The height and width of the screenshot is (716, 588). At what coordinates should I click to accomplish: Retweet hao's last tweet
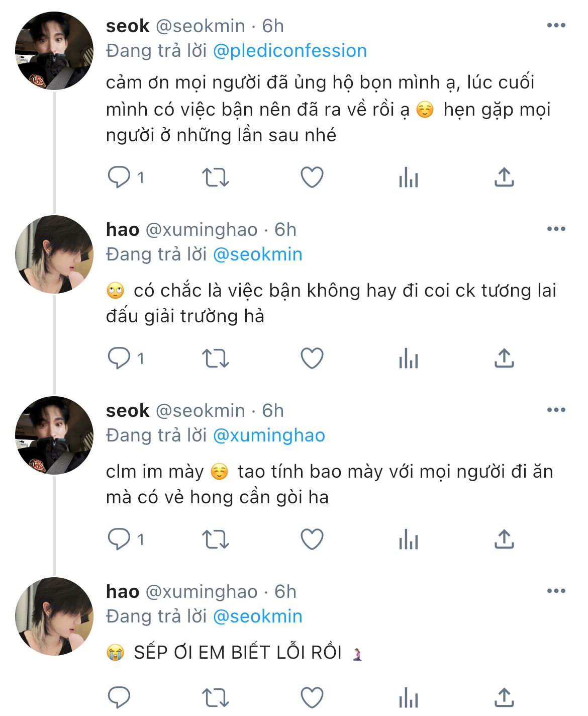pyautogui.click(x=215, y=697)
